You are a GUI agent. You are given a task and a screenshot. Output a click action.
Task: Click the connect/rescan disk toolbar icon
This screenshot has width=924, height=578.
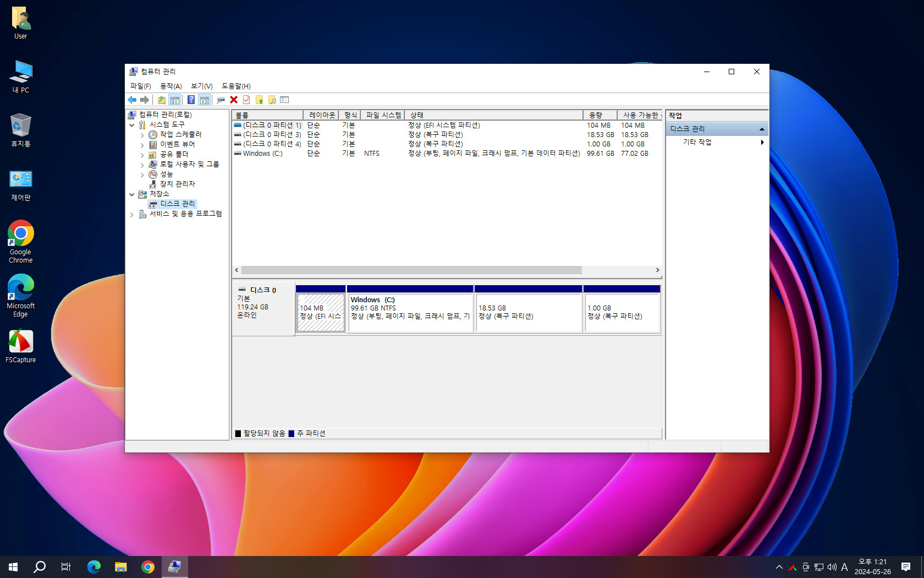point(221,100)
